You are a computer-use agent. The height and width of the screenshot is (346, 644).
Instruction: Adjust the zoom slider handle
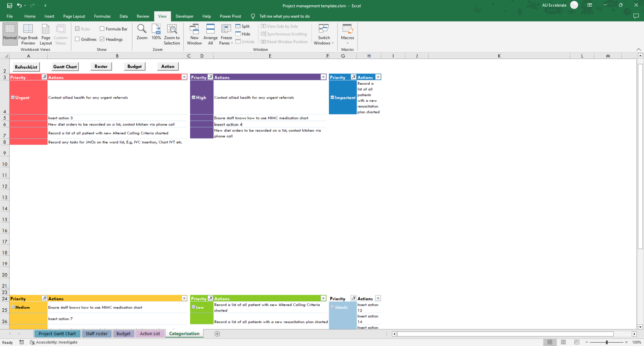[607, 342]
